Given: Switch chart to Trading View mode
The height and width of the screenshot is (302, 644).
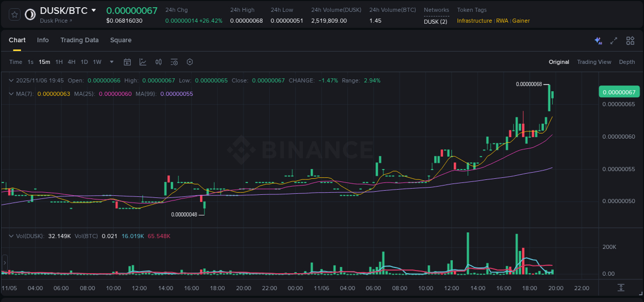Looking at the screenshot, I should coord(594,62).
